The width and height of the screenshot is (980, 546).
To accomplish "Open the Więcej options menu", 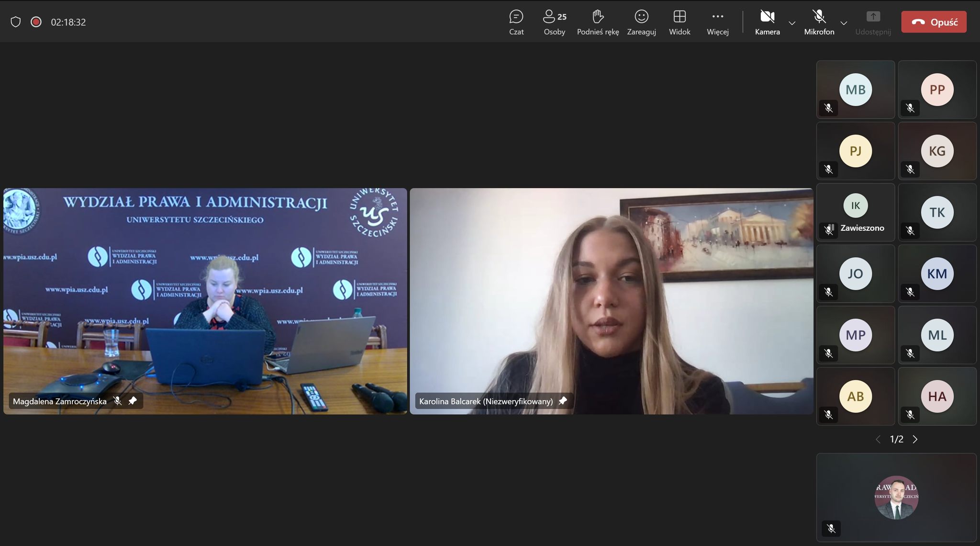I will (717, 22).
